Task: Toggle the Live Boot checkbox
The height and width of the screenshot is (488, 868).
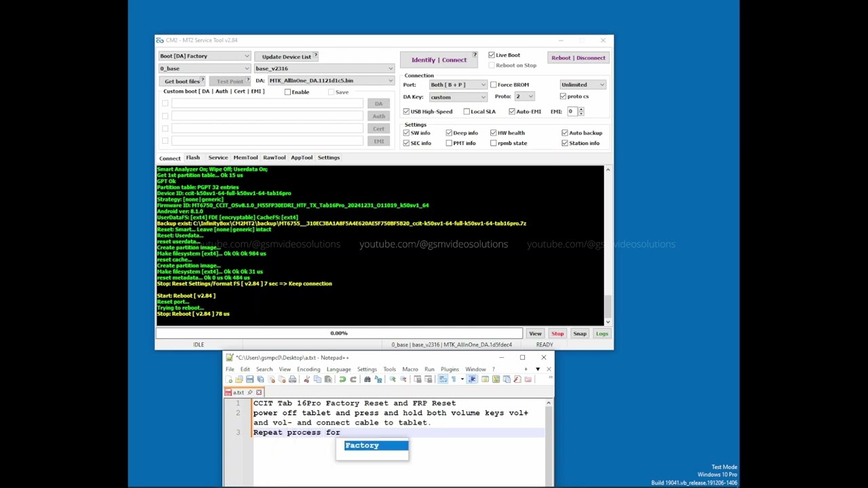Action: (x=492, y=55)
